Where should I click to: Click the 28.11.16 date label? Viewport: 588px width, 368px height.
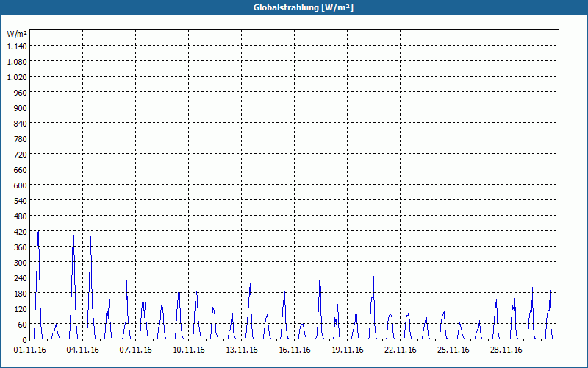pos(506,350)
